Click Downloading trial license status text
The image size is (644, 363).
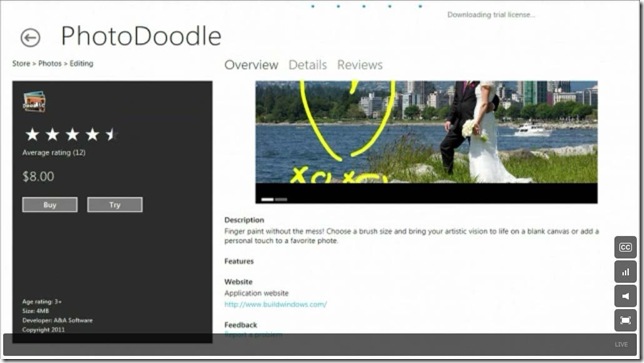[491, 15]
